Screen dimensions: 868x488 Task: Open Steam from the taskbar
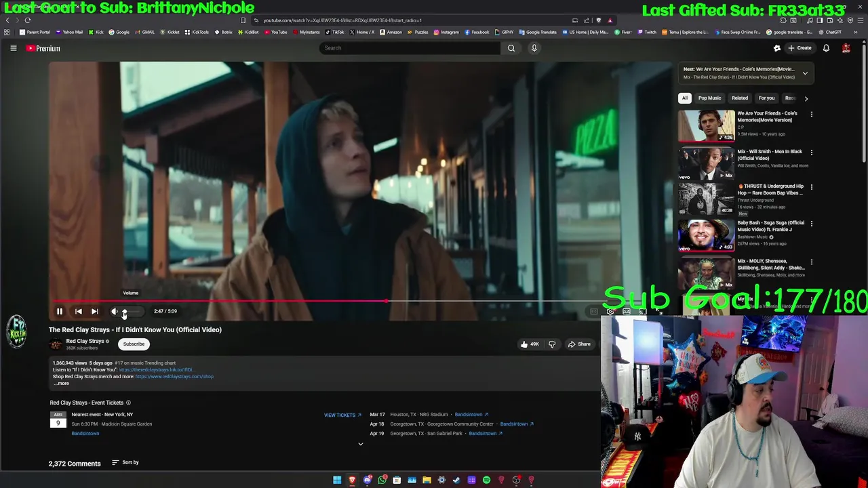[x=456, y=480]
